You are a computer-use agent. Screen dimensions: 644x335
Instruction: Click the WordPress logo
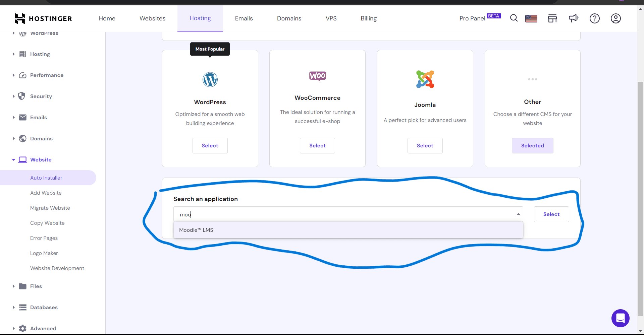210,80
